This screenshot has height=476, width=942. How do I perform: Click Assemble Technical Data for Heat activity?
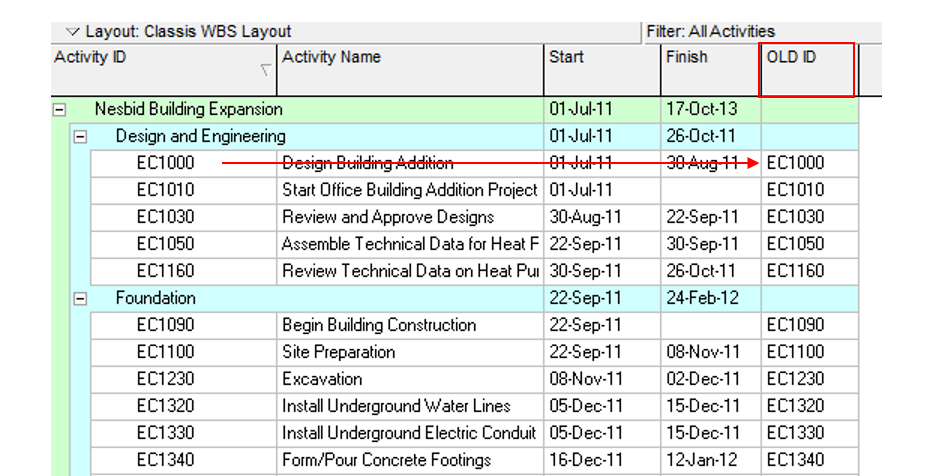pyautogui.click(x=410, y=244)
